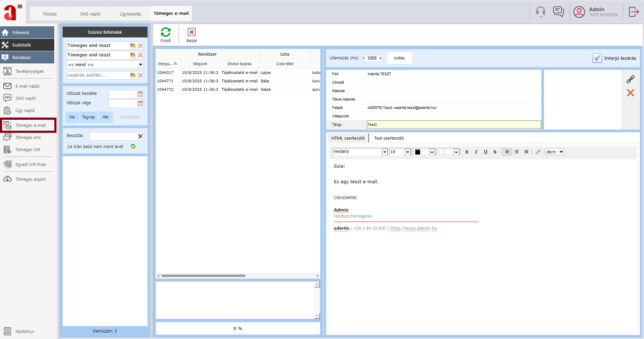Click the Indítás button

399,58
